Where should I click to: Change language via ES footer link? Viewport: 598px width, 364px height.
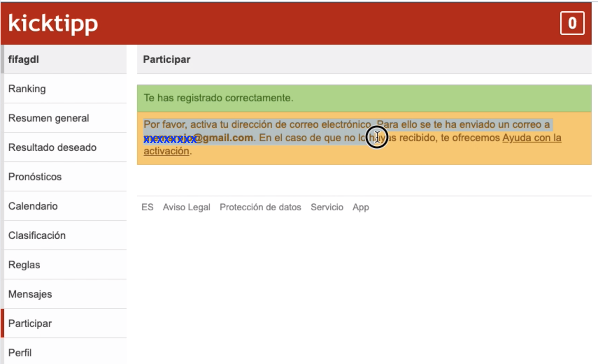pyautogui.click(x=147, y=207)
